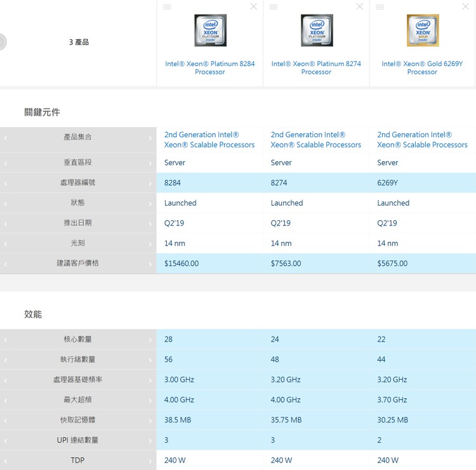This screenshot has width=476, height=470.
Task: Click the 3 產品 count label
Action: tap(79, 42)
